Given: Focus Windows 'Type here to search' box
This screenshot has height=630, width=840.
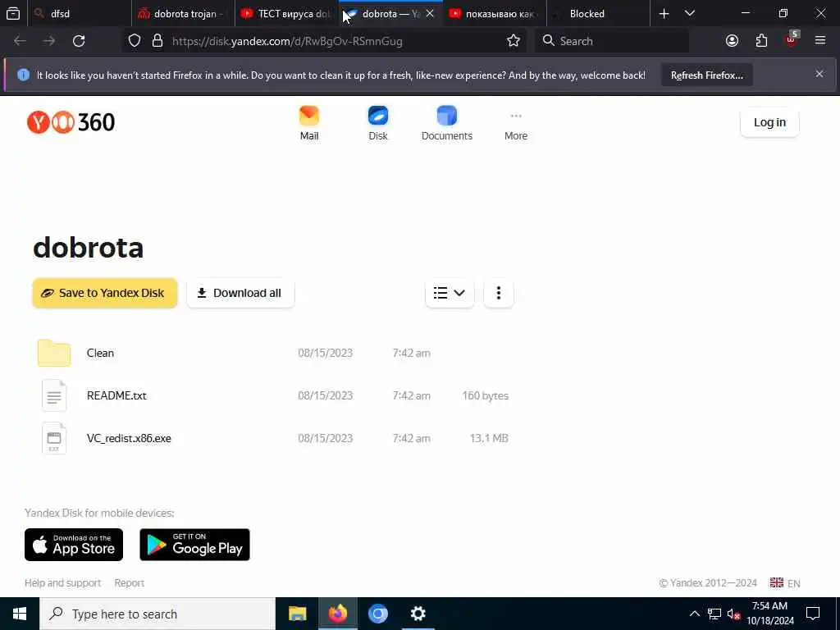Looking at the screenshot, I should pyautogui.click(x=157, y=614).
